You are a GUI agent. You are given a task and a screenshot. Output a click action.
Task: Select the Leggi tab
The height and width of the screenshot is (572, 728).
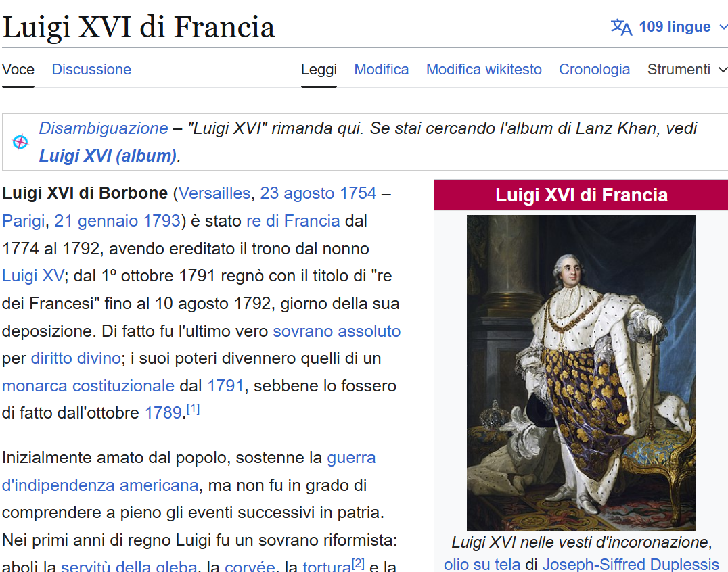(319, 70)
